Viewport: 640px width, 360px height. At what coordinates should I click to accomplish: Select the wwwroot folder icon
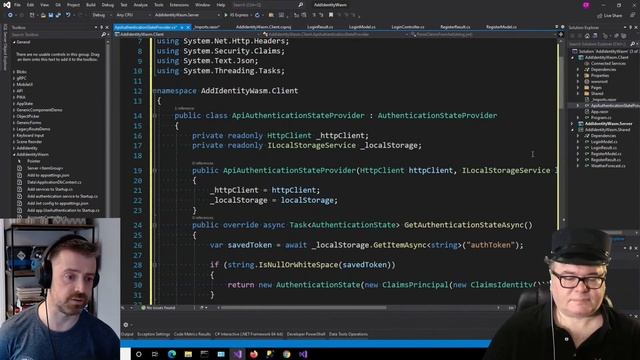(x=587, y=82)
